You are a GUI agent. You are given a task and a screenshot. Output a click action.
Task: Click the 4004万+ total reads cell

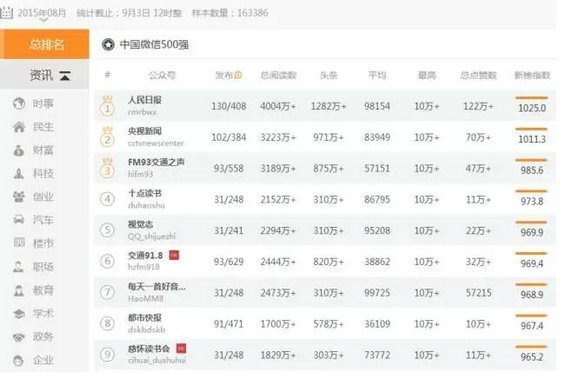[x=278, y=106]
